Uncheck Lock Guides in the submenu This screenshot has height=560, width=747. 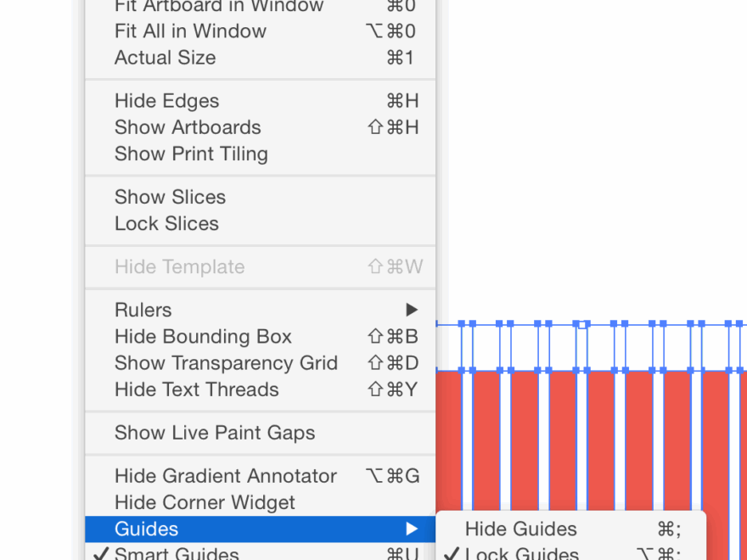[x=521, y=553]
